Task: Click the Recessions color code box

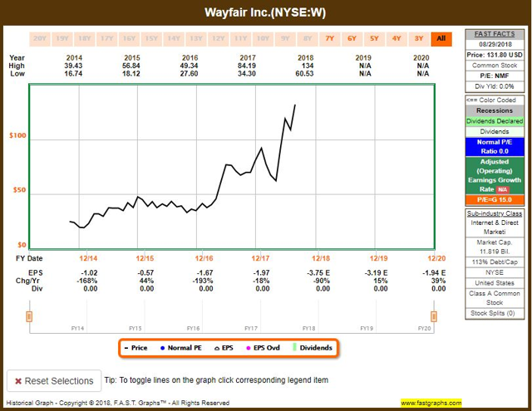Action: (495, 110)
